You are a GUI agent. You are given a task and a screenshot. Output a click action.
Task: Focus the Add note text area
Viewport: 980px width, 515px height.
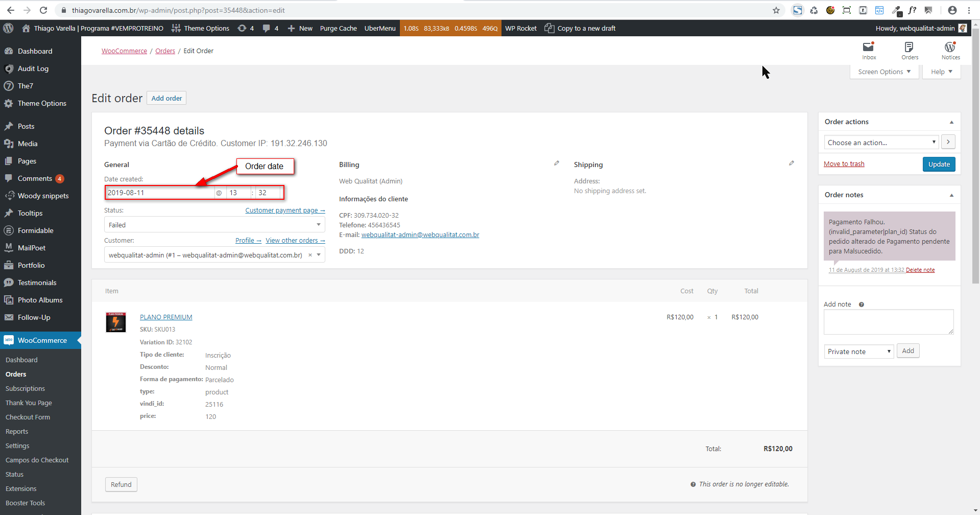(889, 322)
